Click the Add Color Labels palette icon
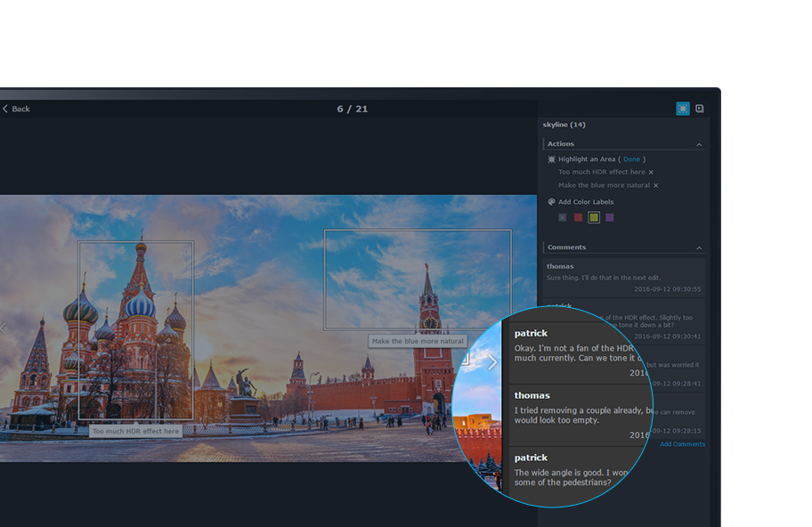The height and width of the screenshot is (527, 812). click(x=551, y=202)
